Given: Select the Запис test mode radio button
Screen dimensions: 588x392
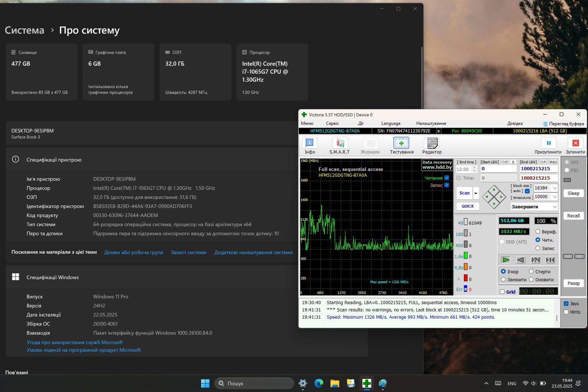Looking at the screenshot, I should [538, 248].
